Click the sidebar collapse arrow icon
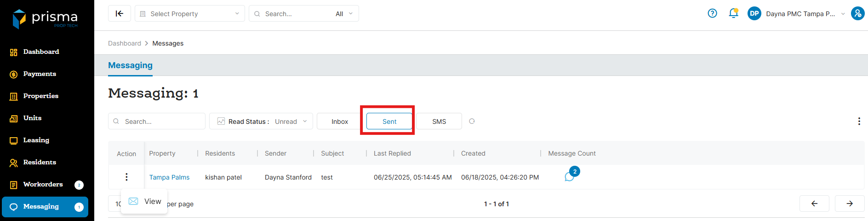Screen dimensions: 868x221 pos(120,13)
